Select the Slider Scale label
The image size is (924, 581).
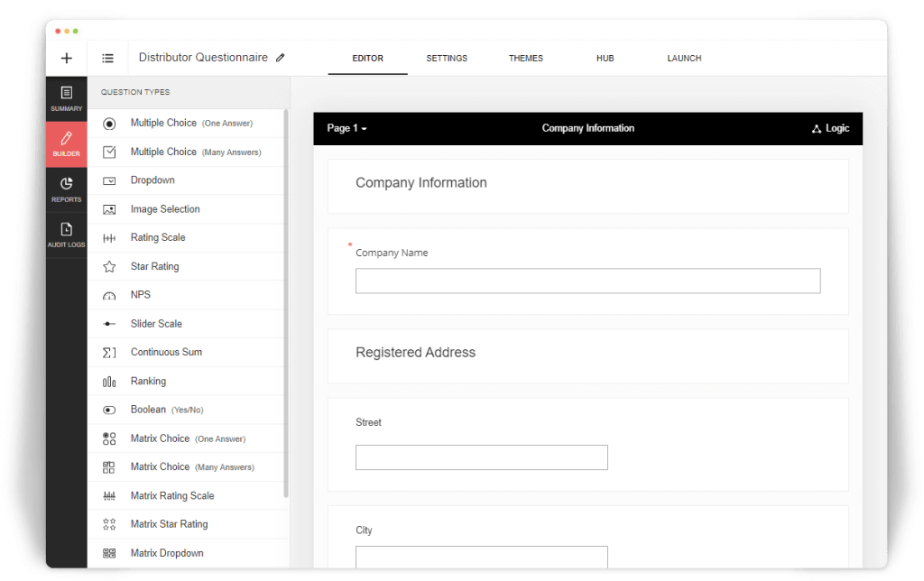(x=156, y=324)
